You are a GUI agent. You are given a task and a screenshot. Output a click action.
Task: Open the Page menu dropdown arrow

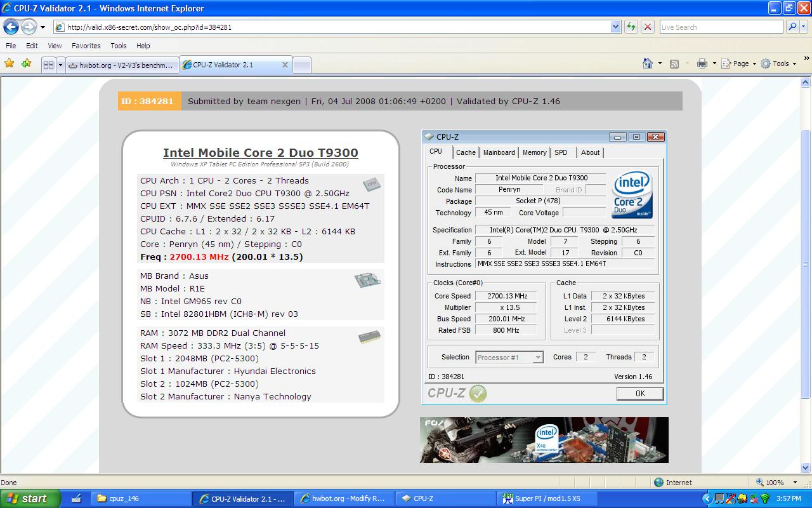click(754, 63)
